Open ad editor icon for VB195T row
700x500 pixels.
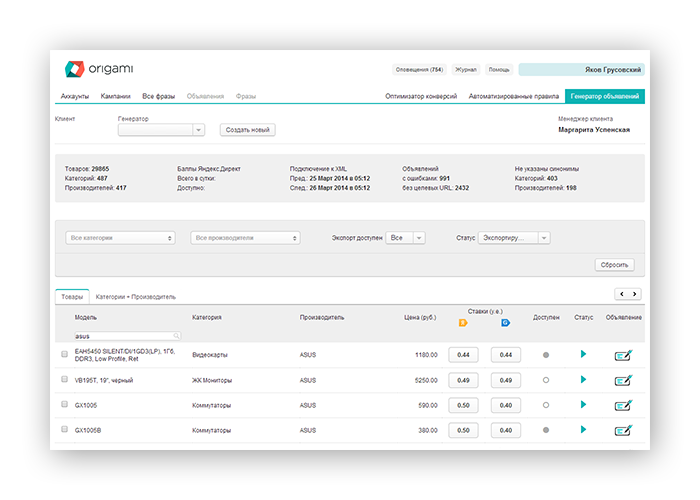[x=623, y=380]
